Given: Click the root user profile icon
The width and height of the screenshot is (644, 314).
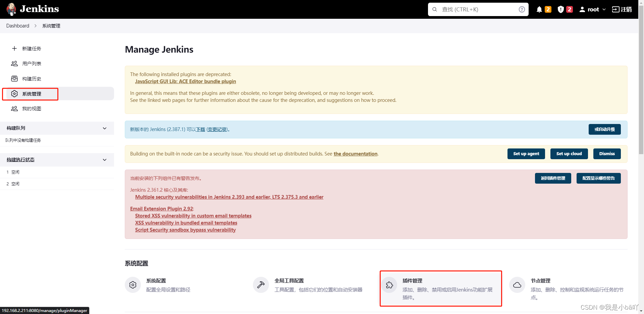Looking at the screenshot, I should pyautogui.click(x=582, y=9).
